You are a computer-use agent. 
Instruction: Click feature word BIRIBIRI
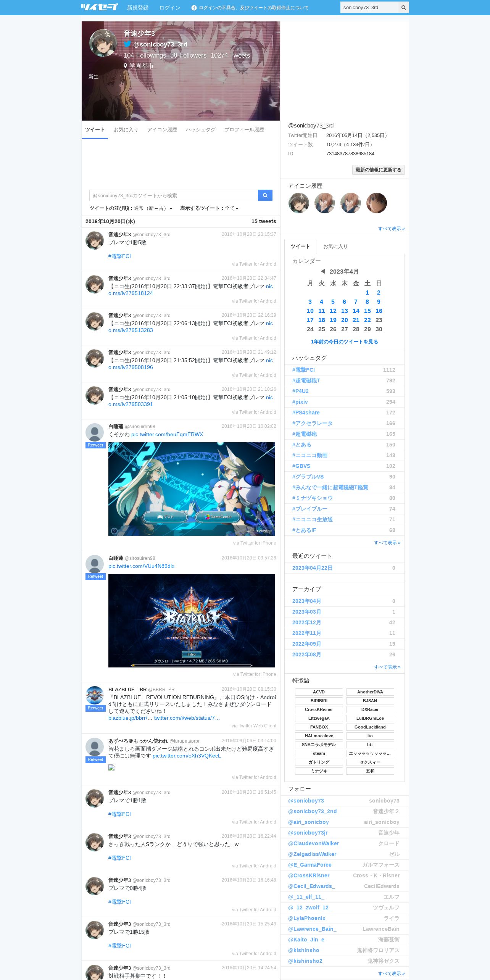pyautogui.click(x=319, y=701)
